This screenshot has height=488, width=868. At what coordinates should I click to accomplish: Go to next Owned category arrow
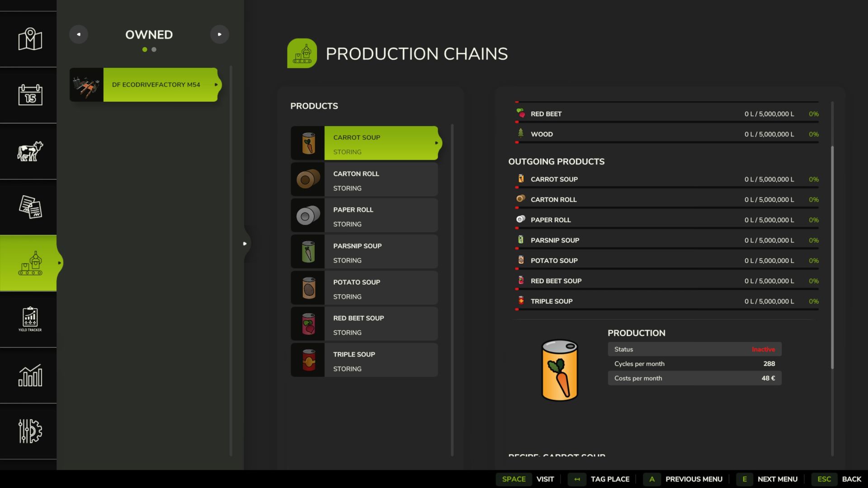point(220,34)
